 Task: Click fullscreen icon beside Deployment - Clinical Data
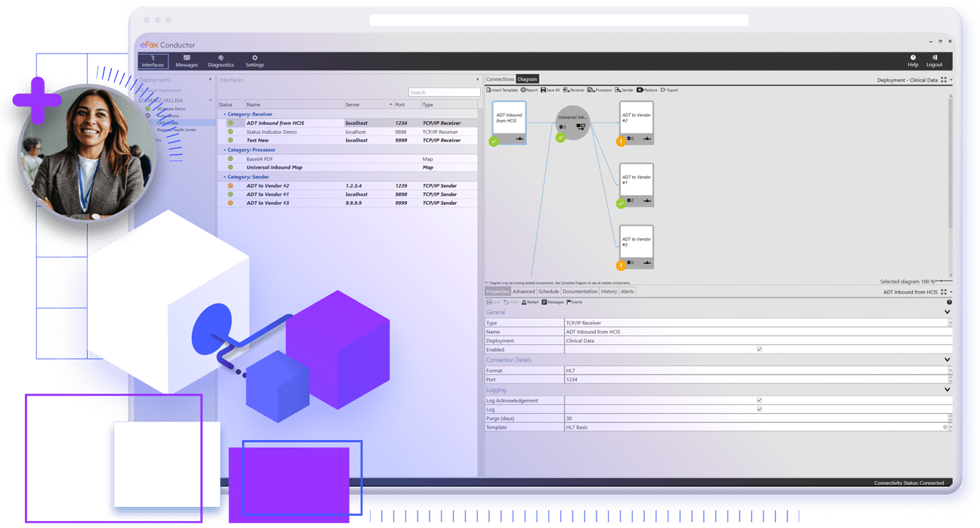point(944,79)
